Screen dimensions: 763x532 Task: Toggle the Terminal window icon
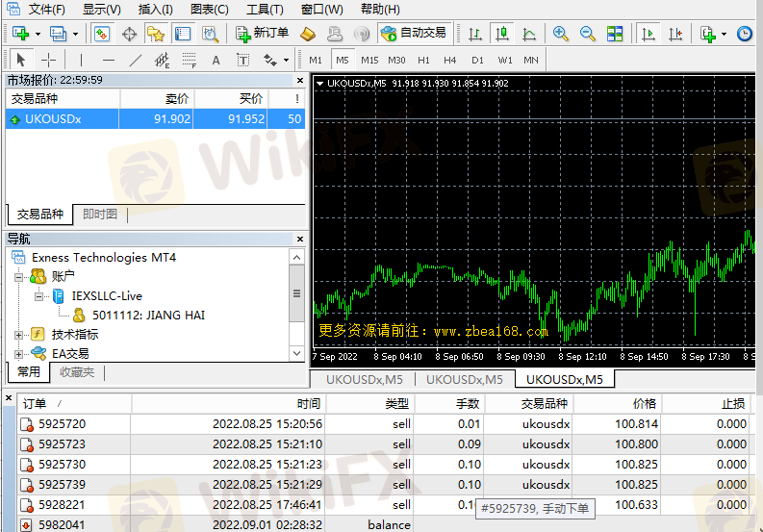(x=183, y=34)
